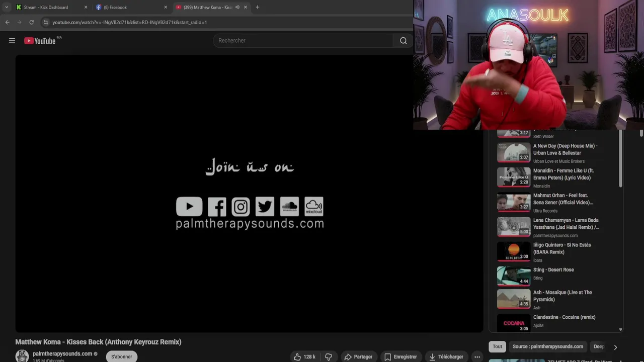Like the video (128 k)
644x362 pixels.
[x=305, y=356]
